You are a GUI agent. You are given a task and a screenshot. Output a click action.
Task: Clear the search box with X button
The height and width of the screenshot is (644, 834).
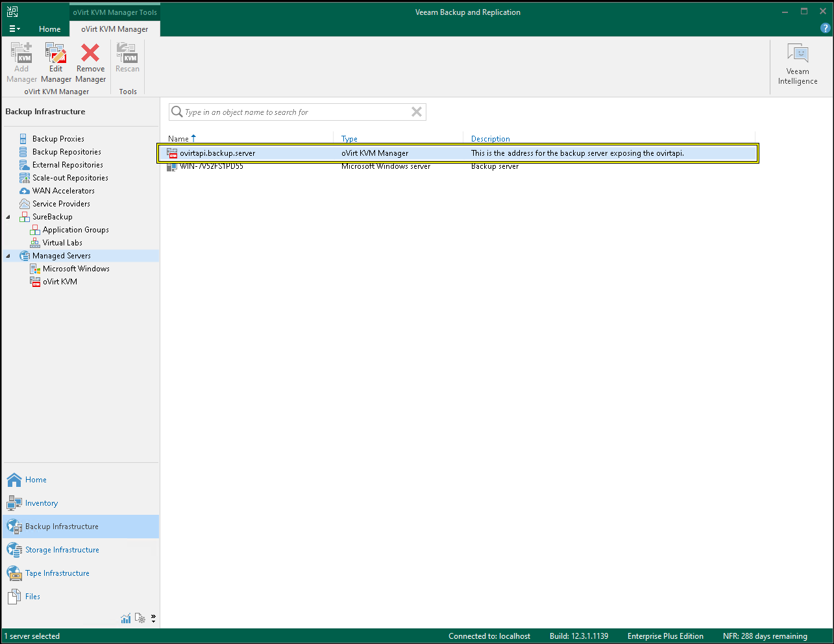[417, 112]
